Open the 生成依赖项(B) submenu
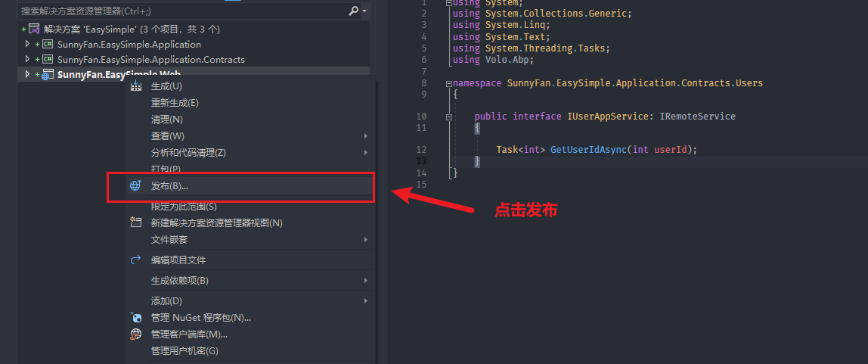Image resolution: width=868 pixels, height=364 pixels. click(x=250, y=280)
